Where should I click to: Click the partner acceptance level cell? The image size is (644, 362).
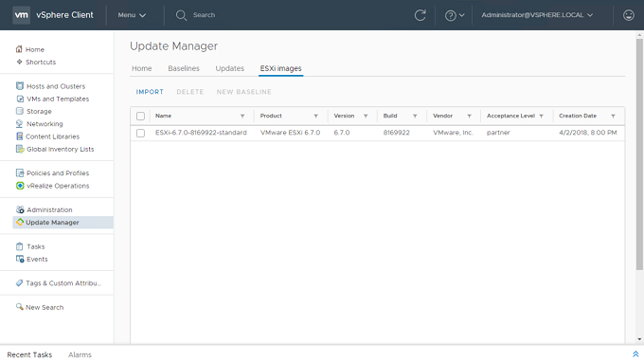coord(498,133)
